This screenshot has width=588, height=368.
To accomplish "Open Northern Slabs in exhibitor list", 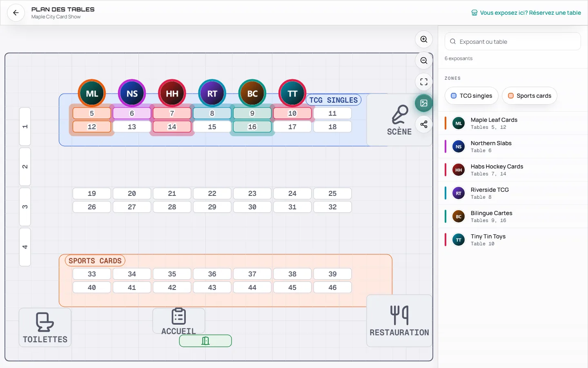I will pyautogui.click(x=513, y=146).
